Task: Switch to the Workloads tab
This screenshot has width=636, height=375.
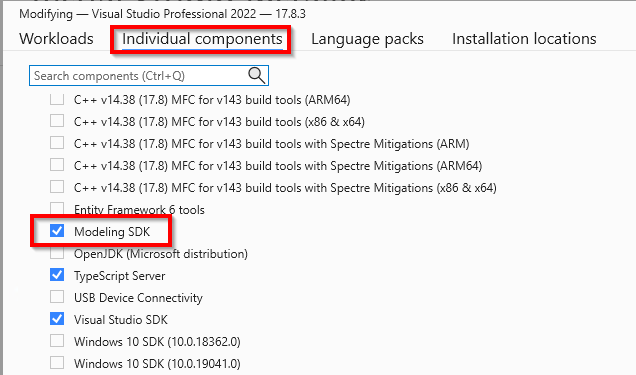Action: pyautogui.click(x=56, y=39)
